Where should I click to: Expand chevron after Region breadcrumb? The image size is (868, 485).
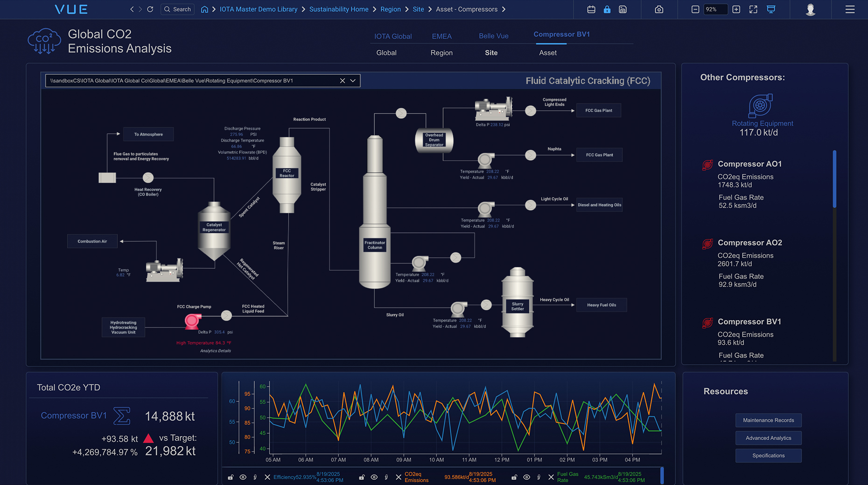(406, 9)
